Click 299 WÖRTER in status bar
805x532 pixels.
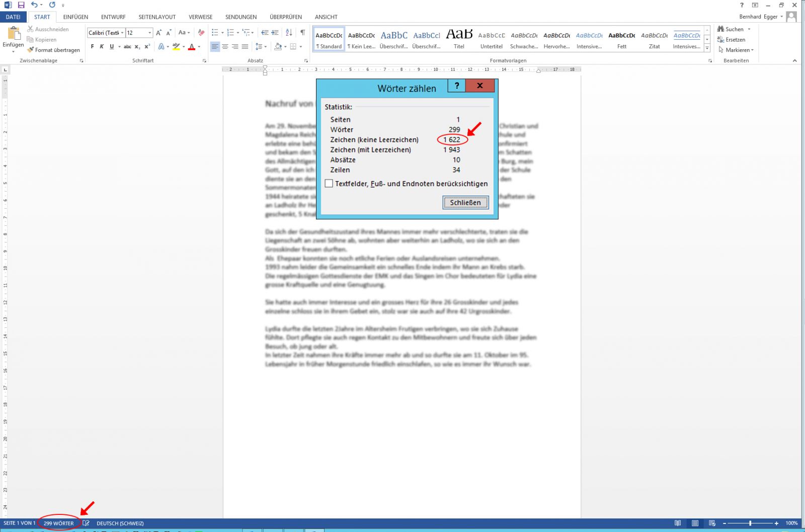pyautogui.click(x=59, y=523)
